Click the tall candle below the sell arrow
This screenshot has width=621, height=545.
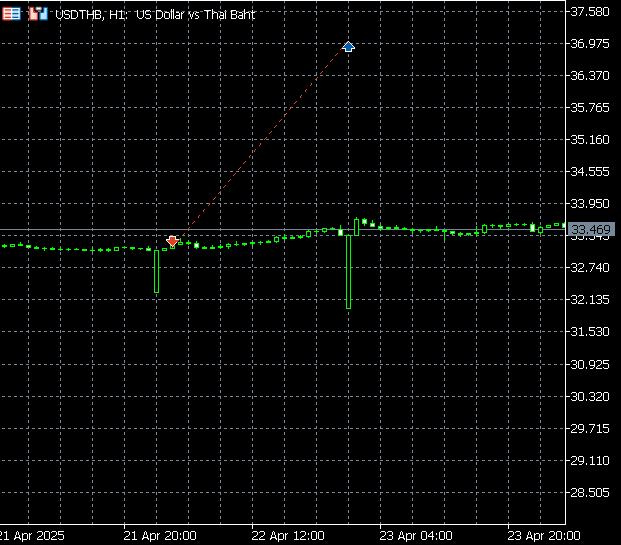pos(157,271)
